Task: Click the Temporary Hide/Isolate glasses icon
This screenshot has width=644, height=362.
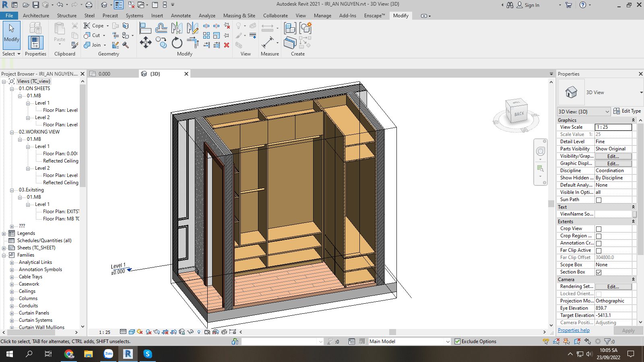Action: pyautogui.click(x=191, y=332)
